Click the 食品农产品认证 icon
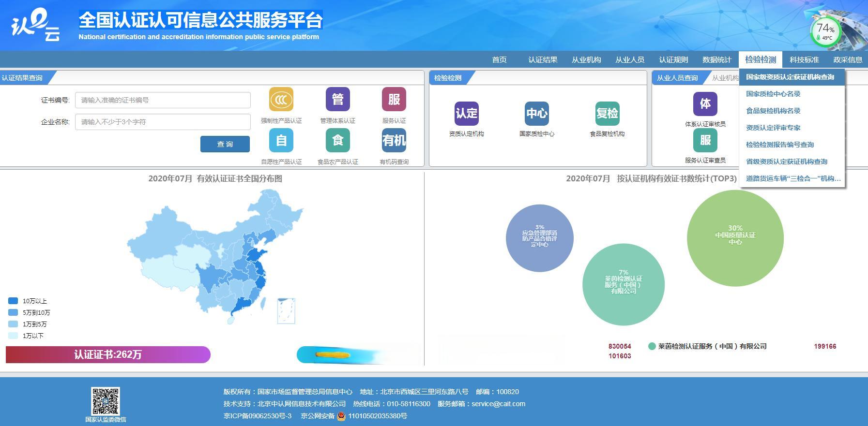Viewport: 868px width, 426px height. click(338, 141)
